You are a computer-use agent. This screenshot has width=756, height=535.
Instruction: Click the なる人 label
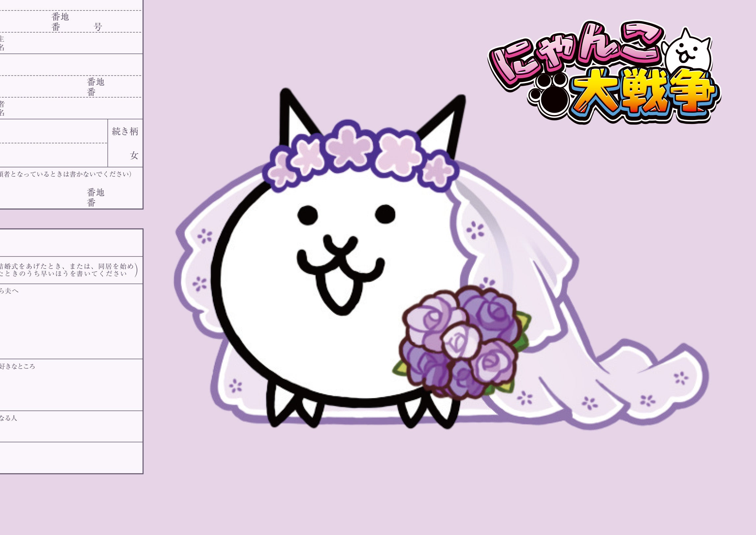click(8, 418)
